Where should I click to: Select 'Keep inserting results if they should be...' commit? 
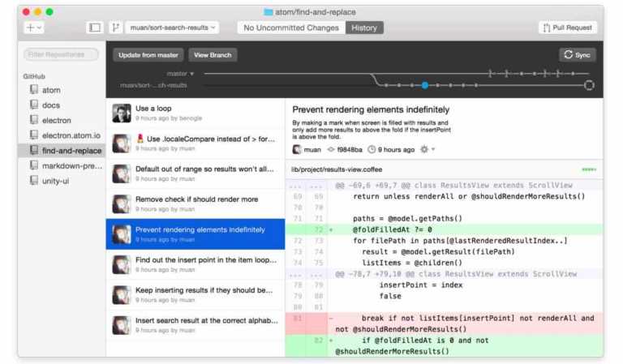[195, 294]
